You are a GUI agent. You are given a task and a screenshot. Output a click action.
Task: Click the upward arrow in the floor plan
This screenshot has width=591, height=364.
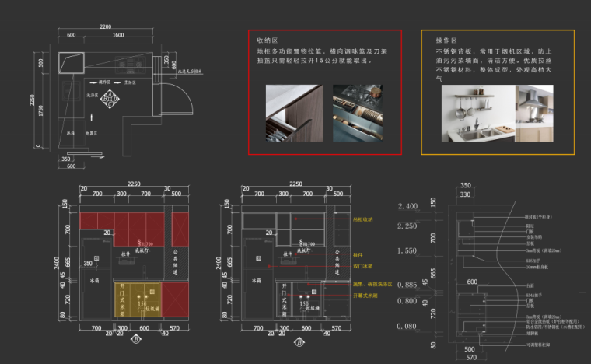(90, 116)
